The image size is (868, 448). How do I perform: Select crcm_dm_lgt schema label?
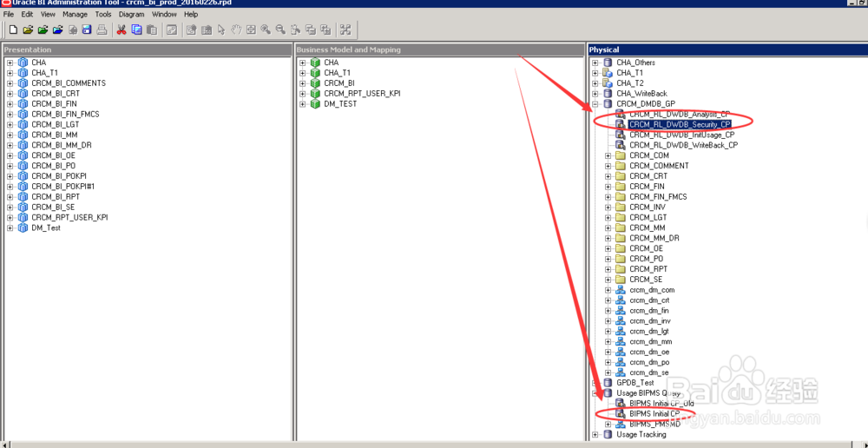point(649,331)
